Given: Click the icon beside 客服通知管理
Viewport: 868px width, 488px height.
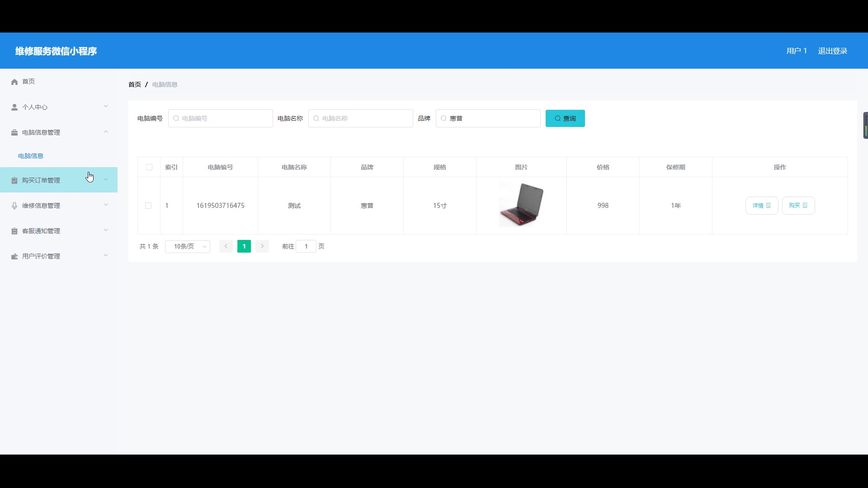Looking at the screenshot, I should [14, 231].
